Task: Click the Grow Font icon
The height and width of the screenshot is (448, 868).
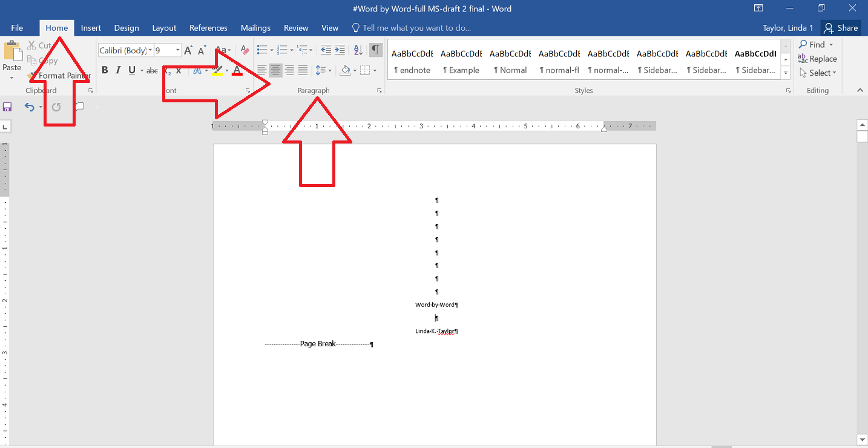Action: [x=188, y=50]
